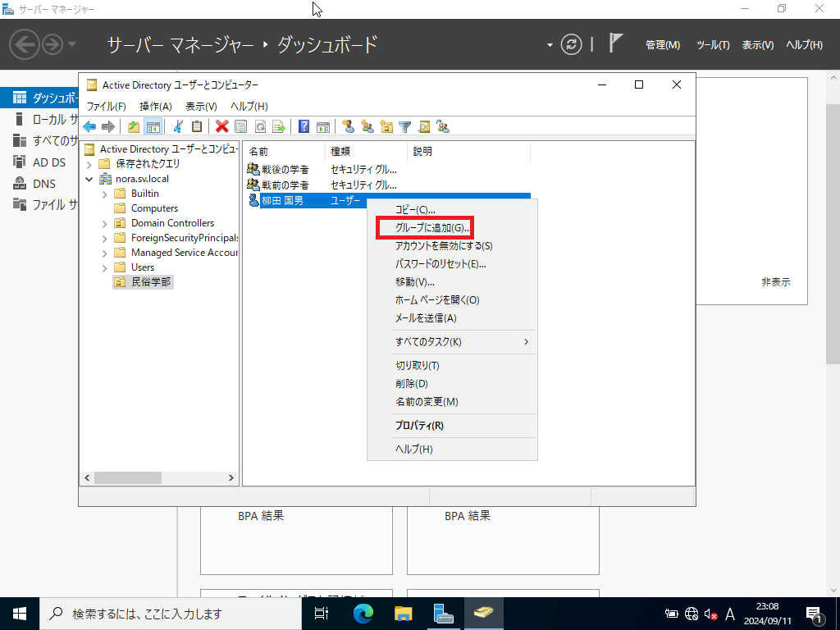Viewport: 840px width, 630px height.
Task: Expand the Managed Service Accounts node
Action: coord(105,253)
